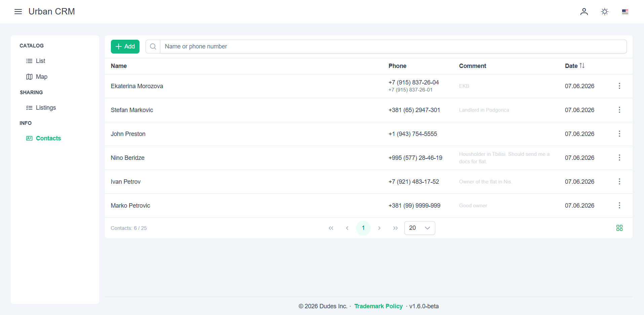Screen dimensions: 644x315
Task: Click phone +995 (577) 28-46-19
Action: 415,158
